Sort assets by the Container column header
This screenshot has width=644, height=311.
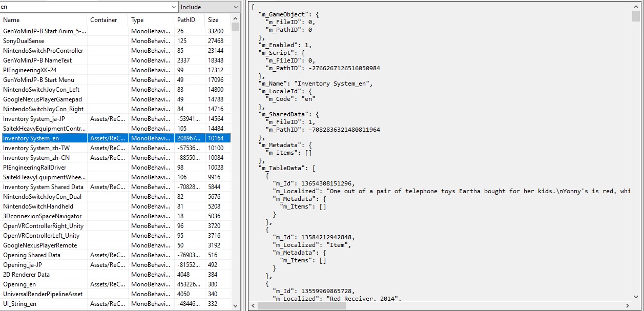[107, 20]
